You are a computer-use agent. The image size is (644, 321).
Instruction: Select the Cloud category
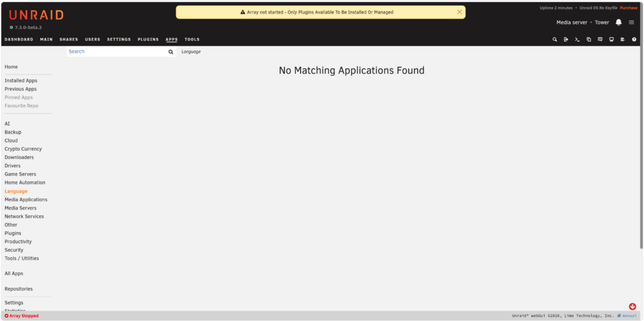tap(11, 141)
